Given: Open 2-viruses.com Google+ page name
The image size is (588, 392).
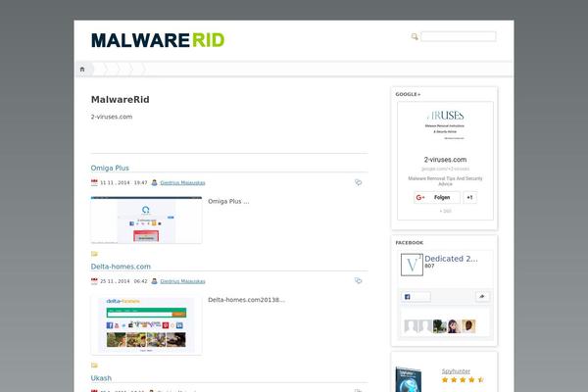Looking at the screenshot, I should [445, 160].
